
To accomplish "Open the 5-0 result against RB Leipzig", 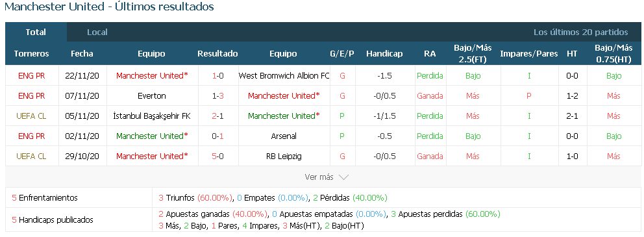I will tap(217, 156).
